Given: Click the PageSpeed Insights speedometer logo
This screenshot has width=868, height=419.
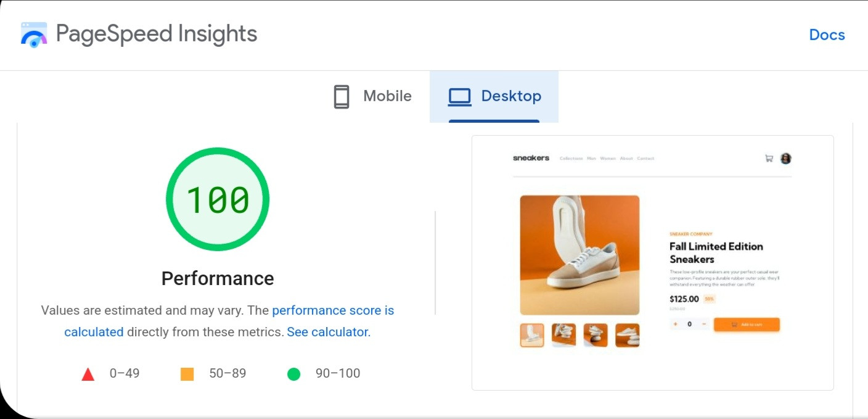Looking at the screenshot, I should pos(34,35).
